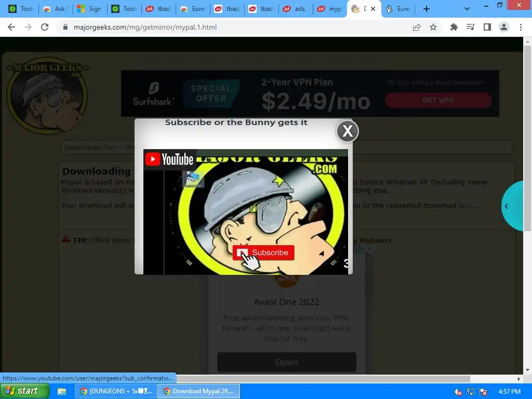Switch to the first Tool tab

pyautogui.click(x=20, y=9)
